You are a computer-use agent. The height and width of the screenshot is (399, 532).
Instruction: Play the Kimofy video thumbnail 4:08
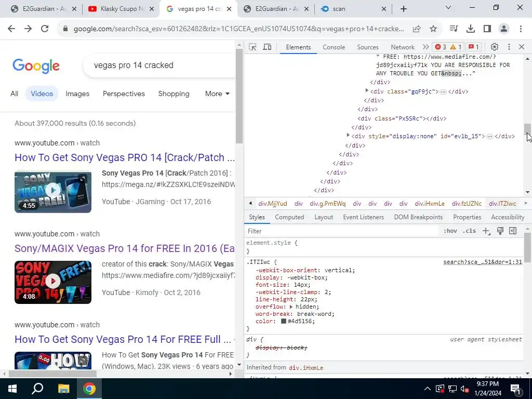click(x=53, y=282)
